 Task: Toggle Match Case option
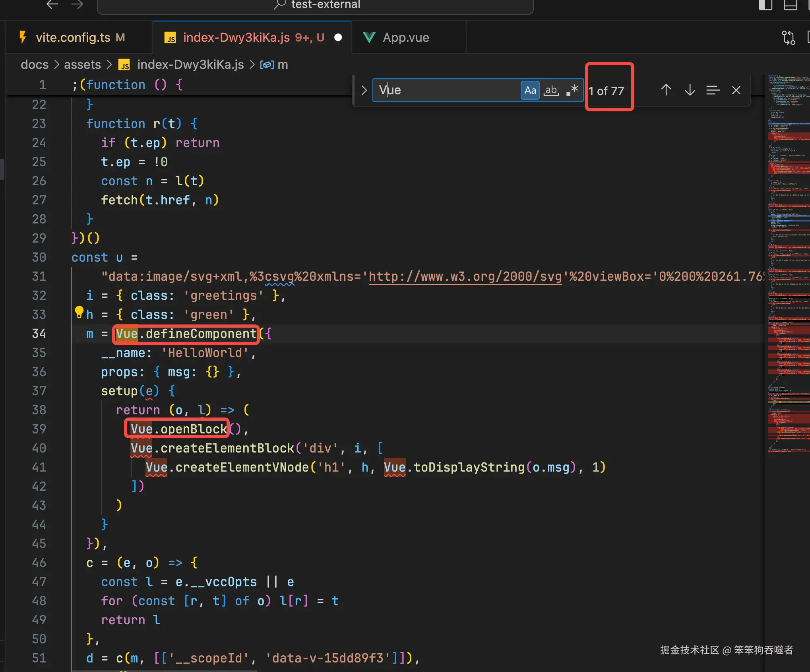tap(530, 90)
